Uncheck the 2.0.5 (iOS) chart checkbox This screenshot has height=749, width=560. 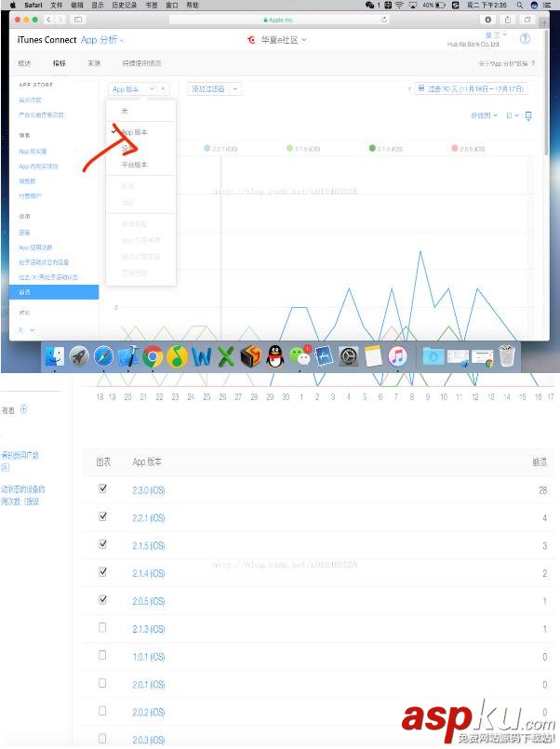(x=102, y=599)
